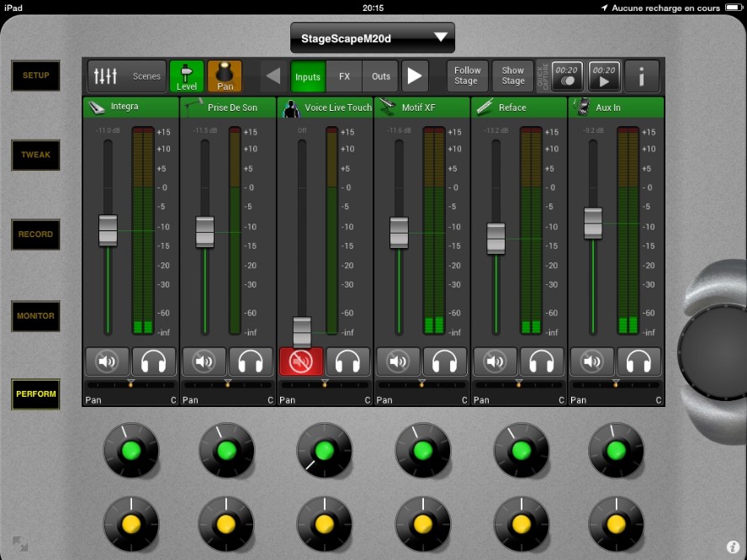
Task: Mute the Reface channel speaker button
Action: pos(495,362)
